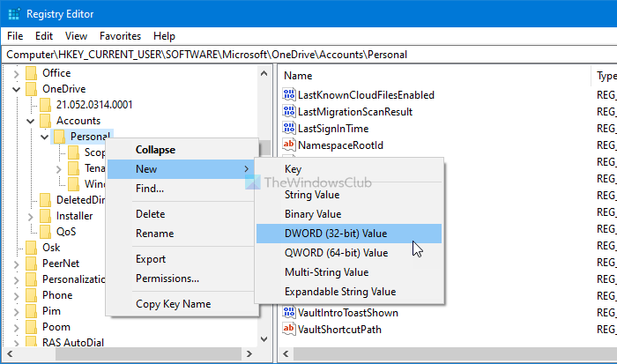The image size is (617, 364).
Task: Click the RAS AutoDial folder icon
Action: pyautogui.click(x=32, y=342)
